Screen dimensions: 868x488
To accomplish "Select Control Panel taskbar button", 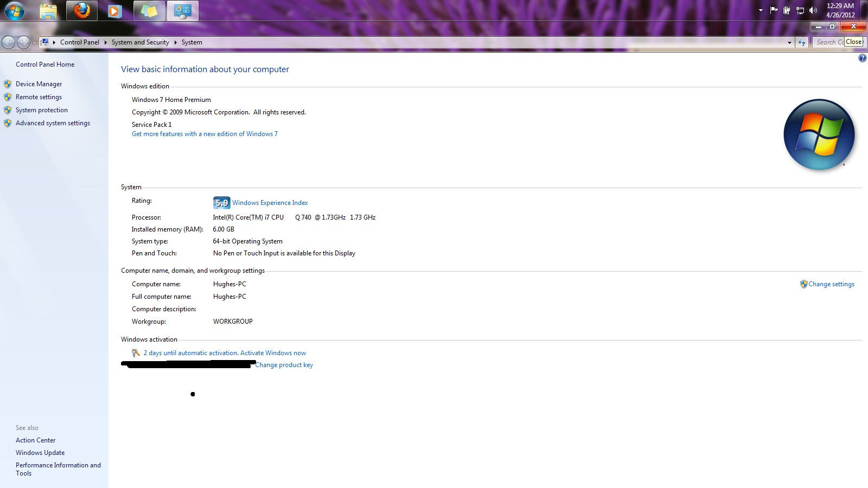I will 183,11.
